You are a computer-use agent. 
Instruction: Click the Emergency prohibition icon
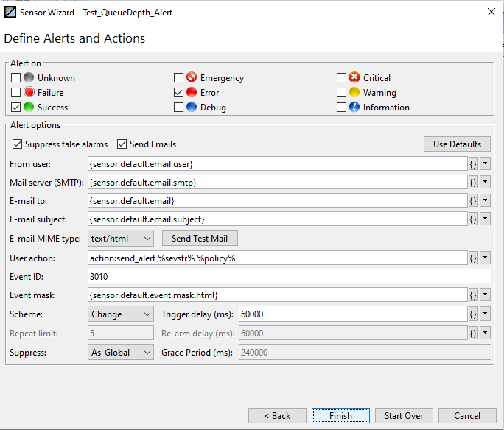[192, 77]
